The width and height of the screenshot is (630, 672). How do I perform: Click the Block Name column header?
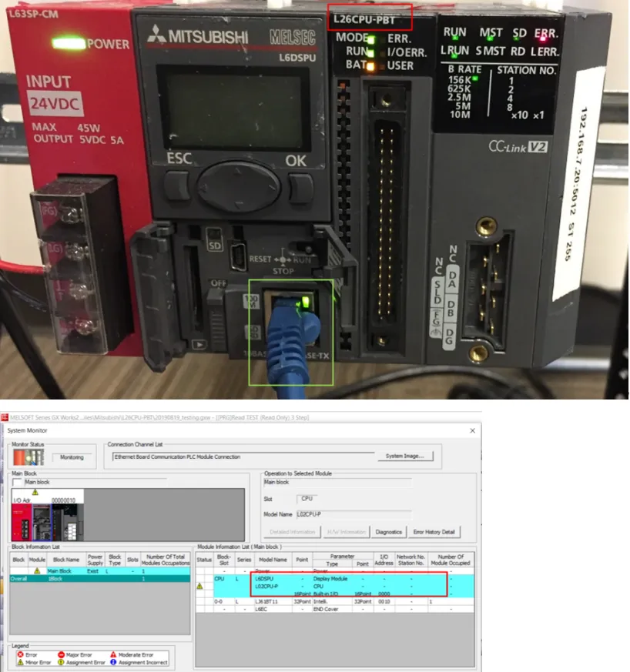(66, 560)
